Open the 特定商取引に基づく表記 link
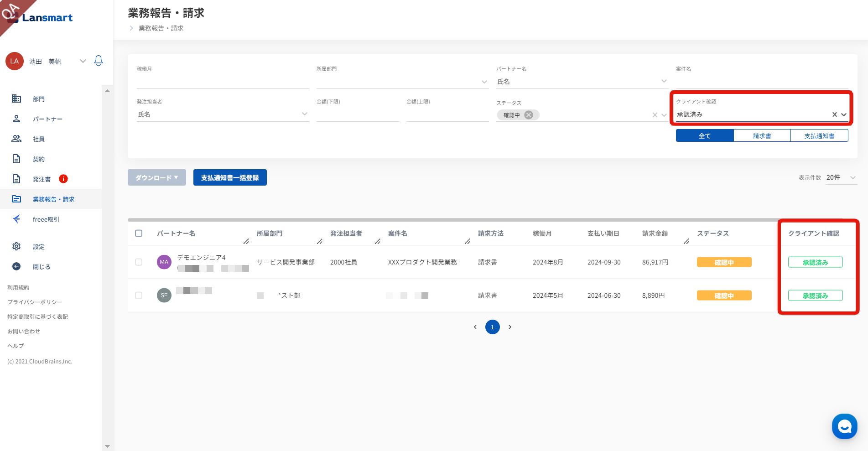The height and width of the screenshot is (451, 868). pyautogui.click(x=37, y=317)
